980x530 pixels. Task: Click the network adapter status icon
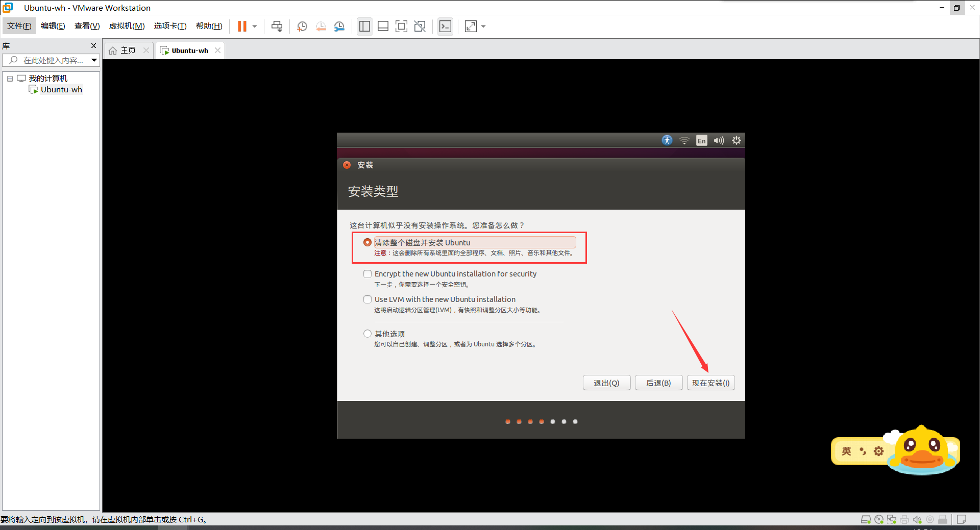point(892,519)
